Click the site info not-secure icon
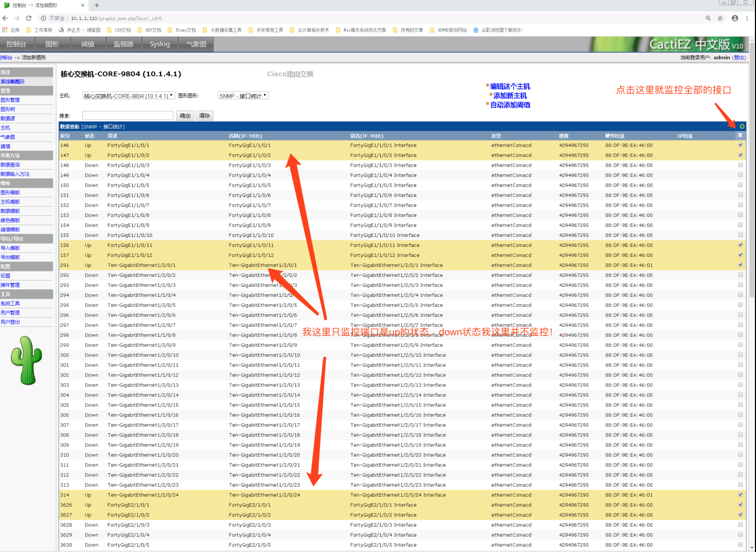The image size is (756, 552). pos(44,18)
